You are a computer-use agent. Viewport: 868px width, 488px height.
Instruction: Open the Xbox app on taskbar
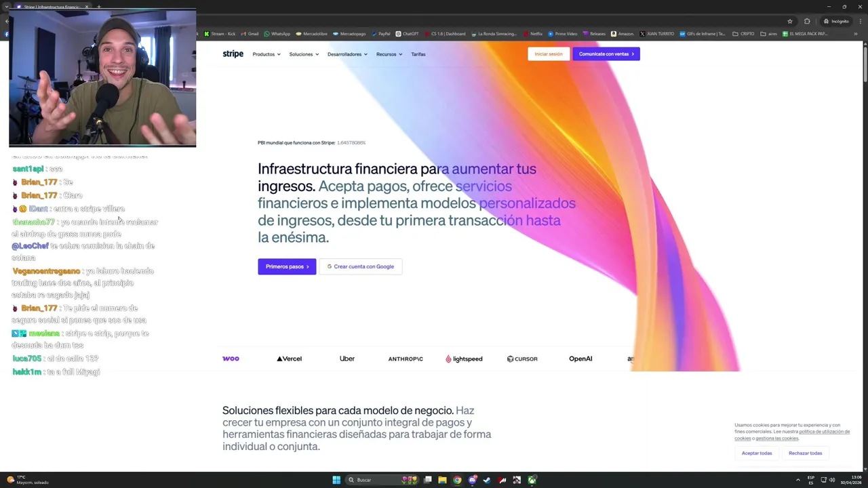pyautogui.click(x=532, y=480)
